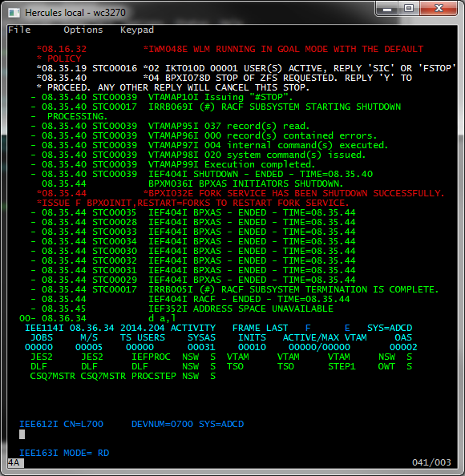
Task: Click the STEP1 entry in TSO row
Action: point(342,366)
